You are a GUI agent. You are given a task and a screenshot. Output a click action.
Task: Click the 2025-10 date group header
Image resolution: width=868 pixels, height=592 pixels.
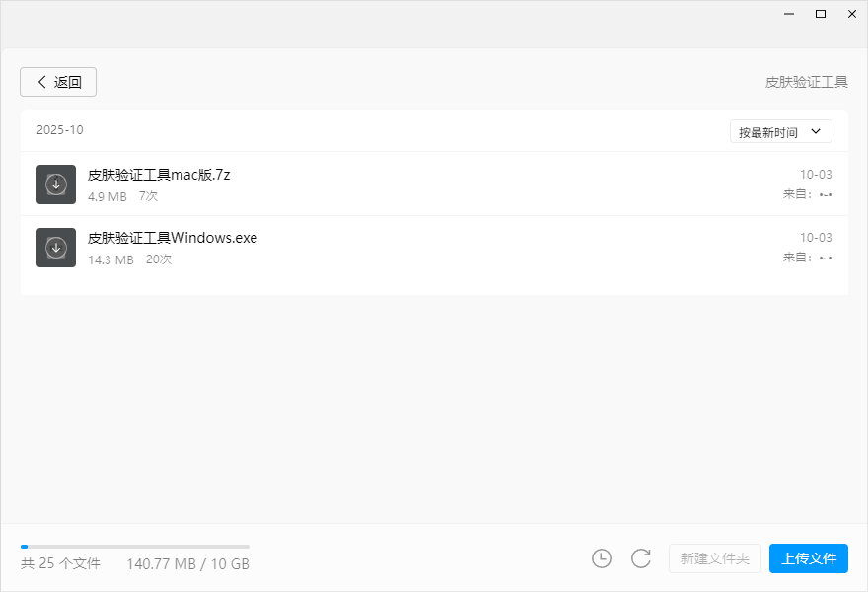pos(60,130)
